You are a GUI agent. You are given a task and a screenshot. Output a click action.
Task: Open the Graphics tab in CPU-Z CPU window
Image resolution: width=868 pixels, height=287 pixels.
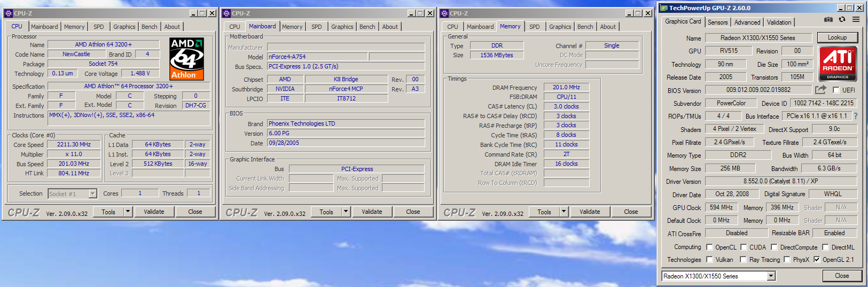[x=124, y=27]
